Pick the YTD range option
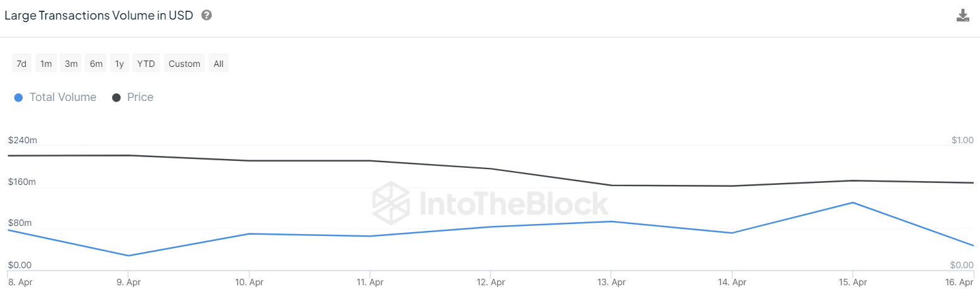This screenshot has width=980, height=289. [146, 64]
